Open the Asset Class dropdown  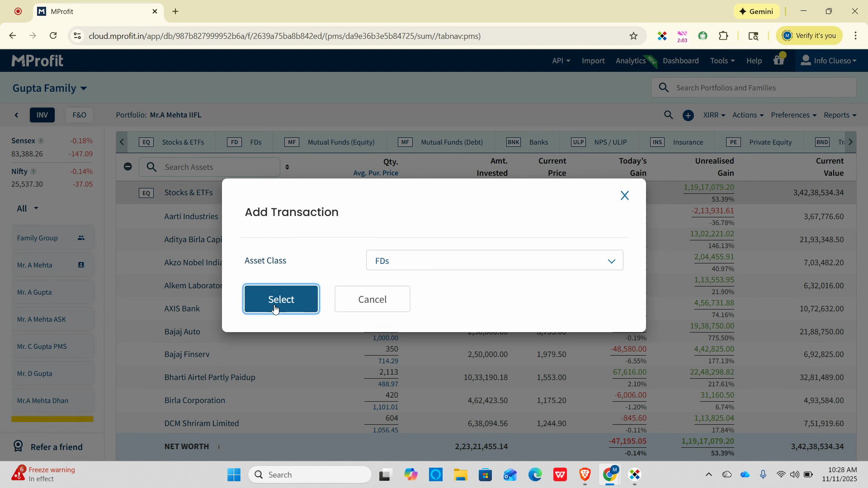pyautogui.click(x=494, y=261)
